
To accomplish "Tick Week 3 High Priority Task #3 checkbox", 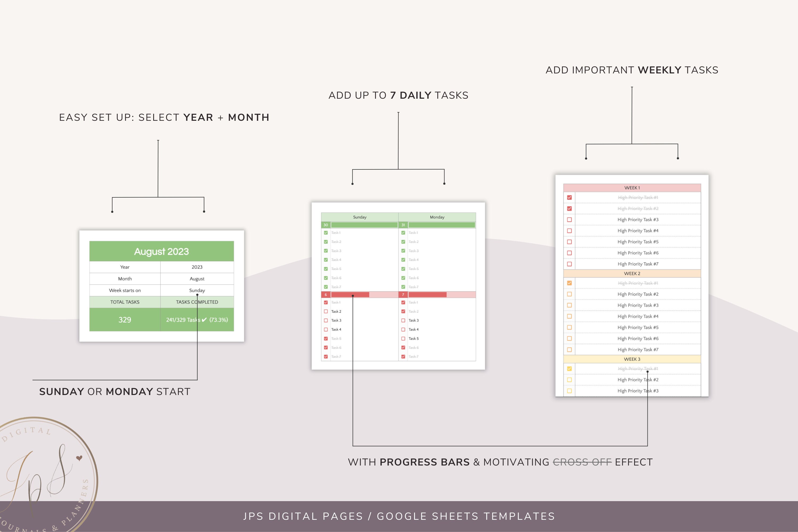I will [569, 391].
